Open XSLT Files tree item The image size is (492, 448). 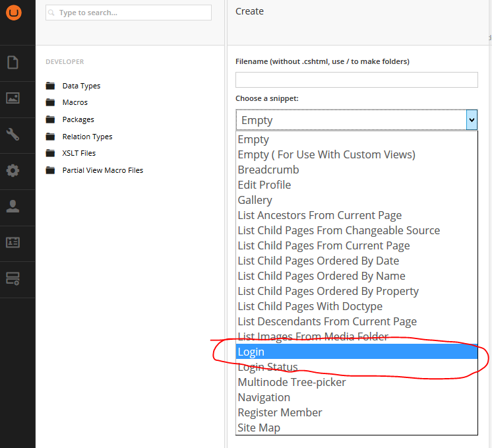point(78,153)
